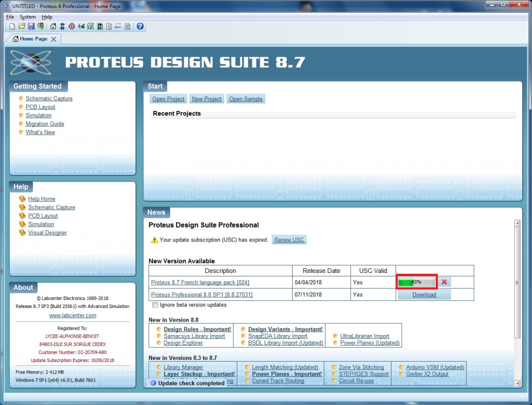Open the System menu
This screenshot has height=405, width=532.
pyautogui.click(x=27, y=17)
